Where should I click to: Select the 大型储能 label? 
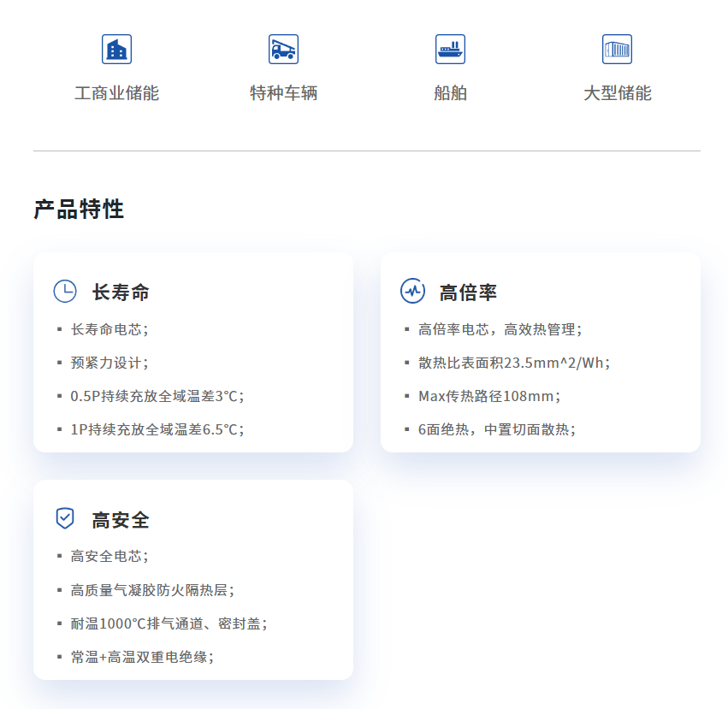(617, 93)
